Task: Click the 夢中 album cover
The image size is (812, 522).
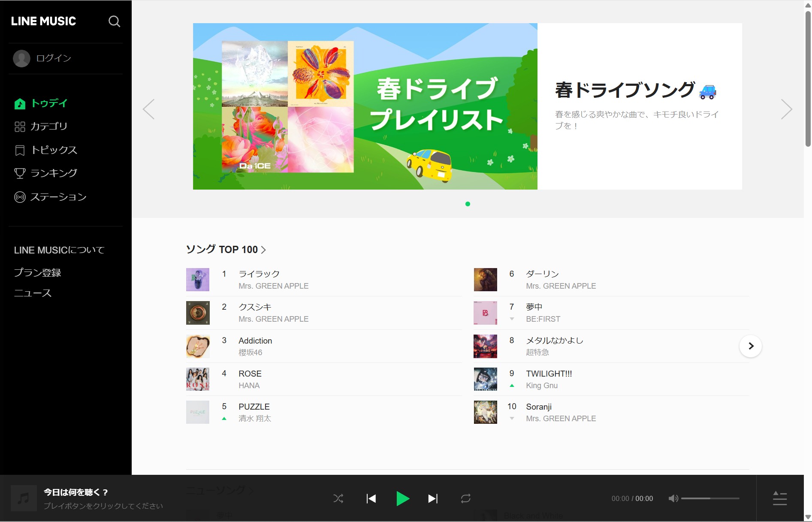Action: coord(486,313)
